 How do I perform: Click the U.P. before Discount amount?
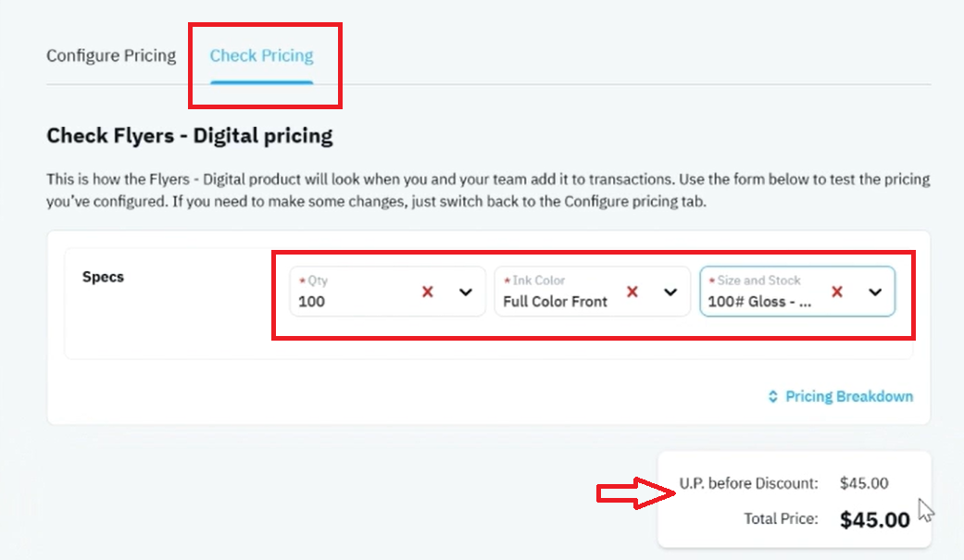(864, 483)
